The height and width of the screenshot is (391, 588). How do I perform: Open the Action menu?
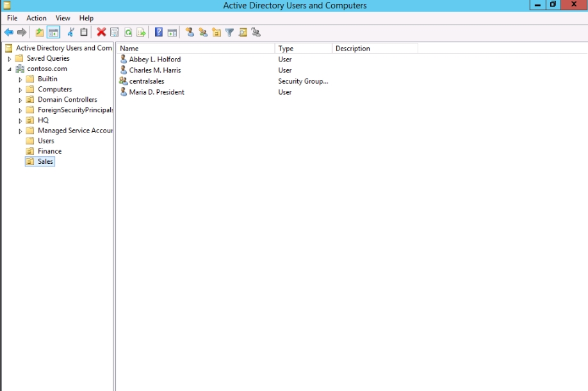tap(37, 18)
